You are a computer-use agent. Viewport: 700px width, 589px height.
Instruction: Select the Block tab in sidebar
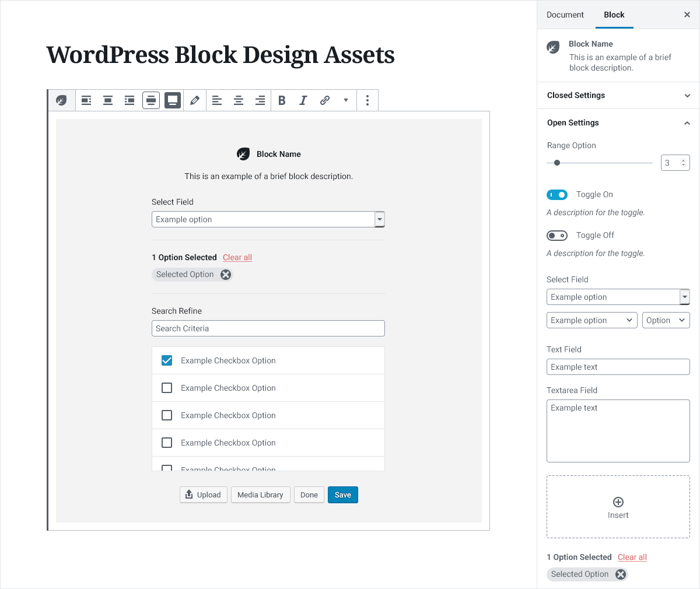(614, 15)
